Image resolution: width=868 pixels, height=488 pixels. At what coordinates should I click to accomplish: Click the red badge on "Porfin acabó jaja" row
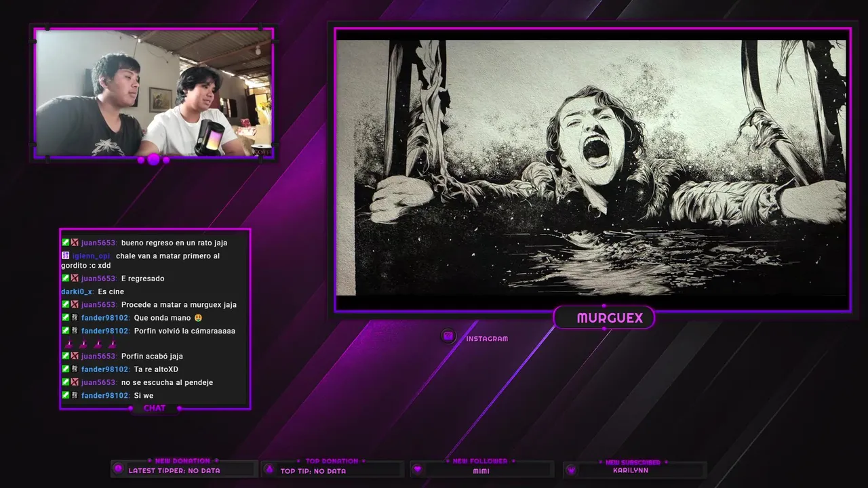coord(75,356)
